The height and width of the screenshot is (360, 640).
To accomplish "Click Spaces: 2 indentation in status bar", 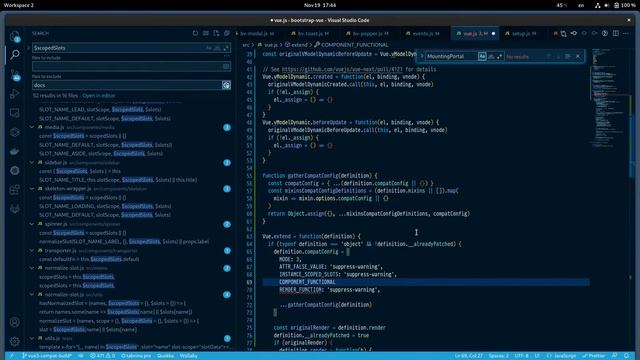I will 498,356.
